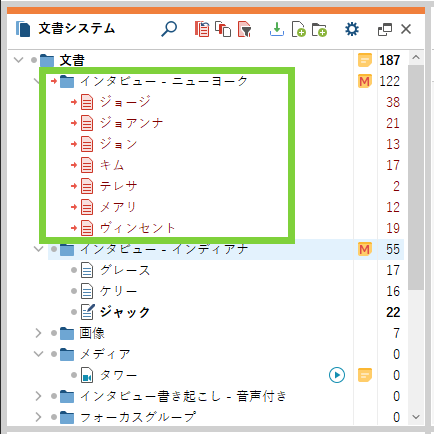Toggle activation dot beside 画像 folder
Screen dimensions: 434x434
(54, 333)
